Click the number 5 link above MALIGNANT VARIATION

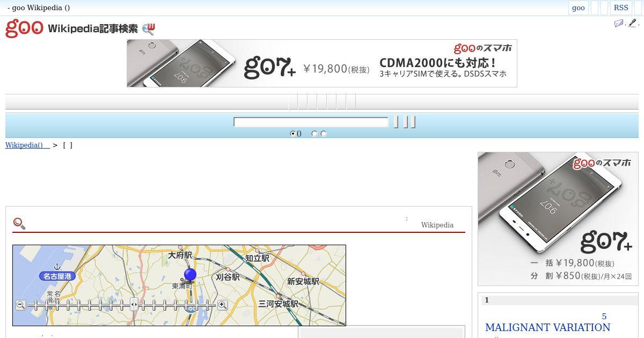pyautogui.click(x=604, y=317)
